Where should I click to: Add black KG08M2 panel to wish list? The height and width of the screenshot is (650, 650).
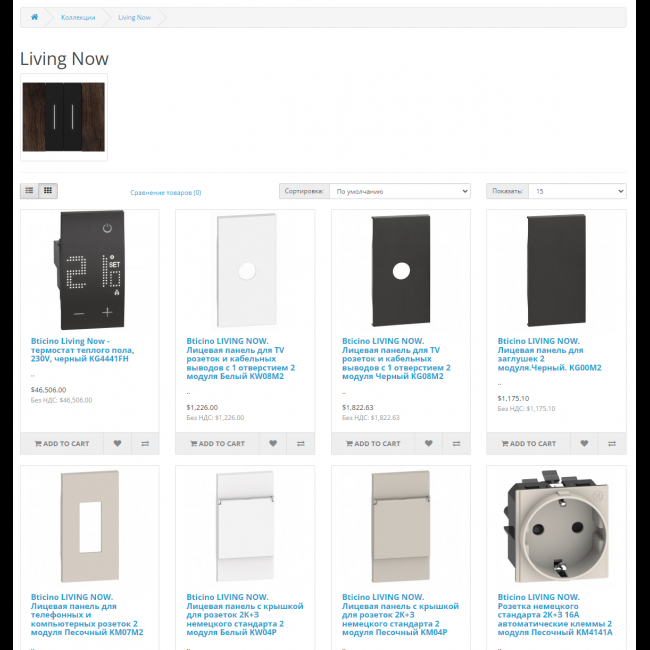pyautogui.click(x=429, y=443)
